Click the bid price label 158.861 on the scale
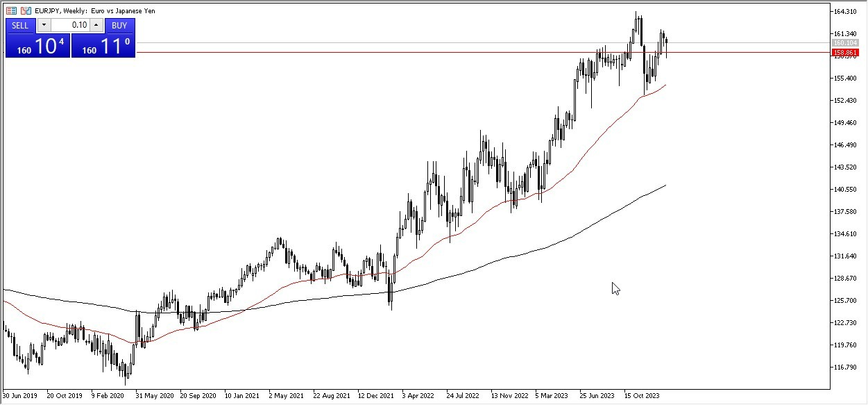Screen dimensions: 868x405 click(846, 52)
